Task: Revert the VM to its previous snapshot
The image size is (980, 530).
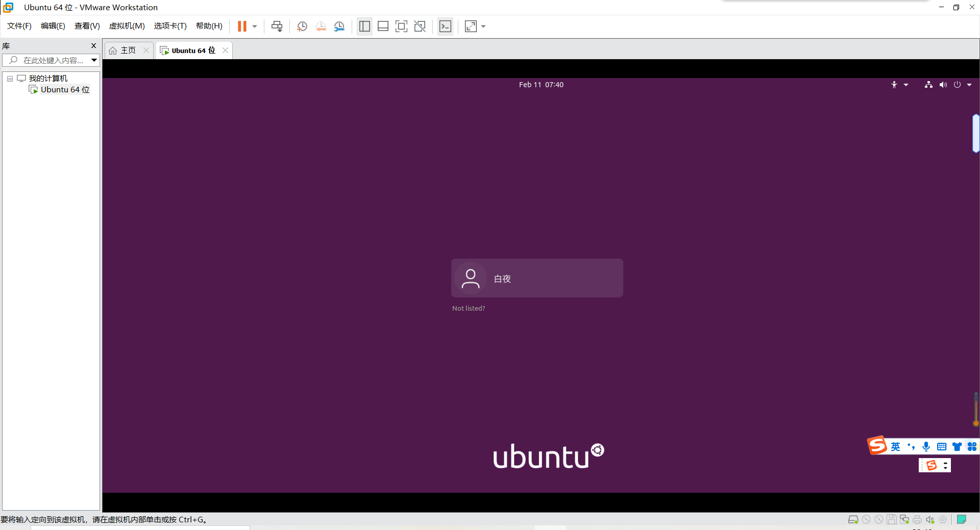Action: tap(321, 26)
